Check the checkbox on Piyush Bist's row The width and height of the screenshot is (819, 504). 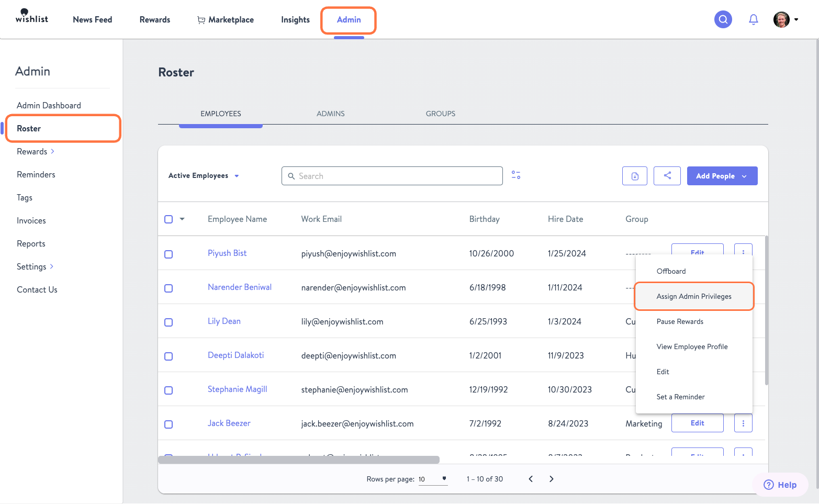pyautogui.click(x=169, y=254)
